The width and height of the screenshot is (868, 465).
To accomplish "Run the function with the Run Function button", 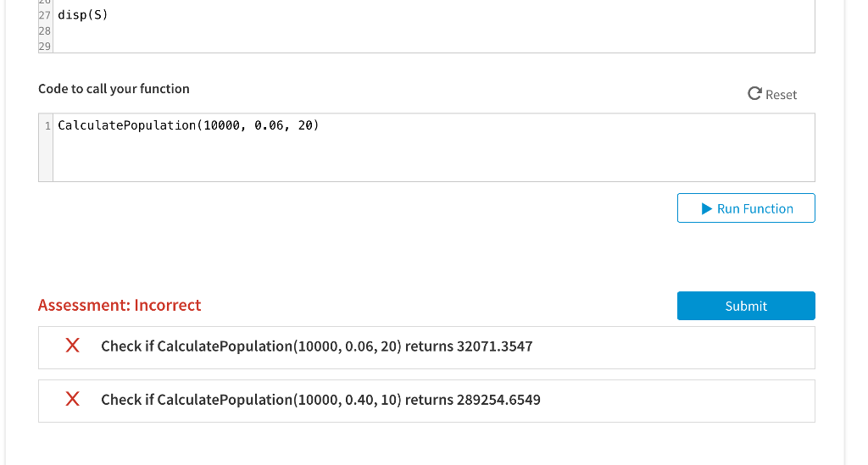I will pos(746,208).
